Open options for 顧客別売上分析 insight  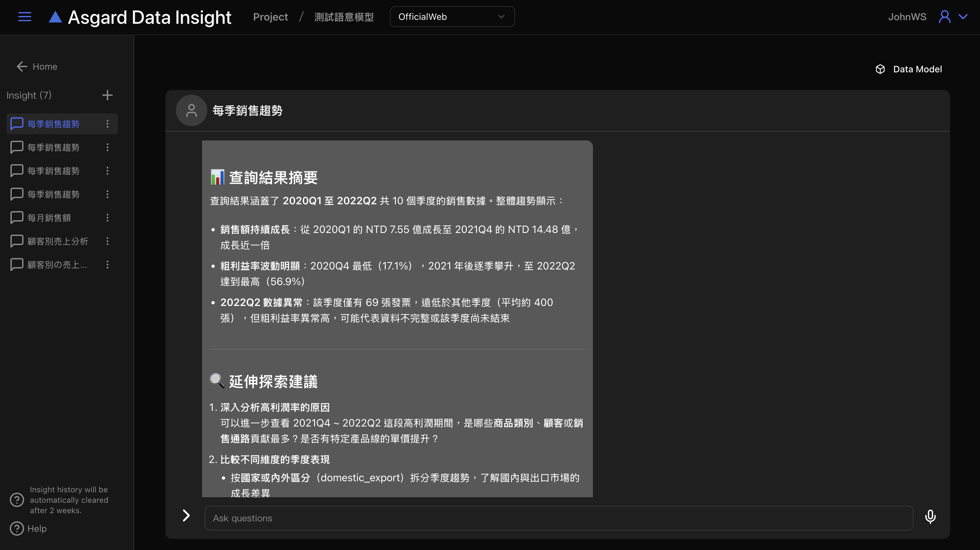pyautogui.click(x=107, y=241)
